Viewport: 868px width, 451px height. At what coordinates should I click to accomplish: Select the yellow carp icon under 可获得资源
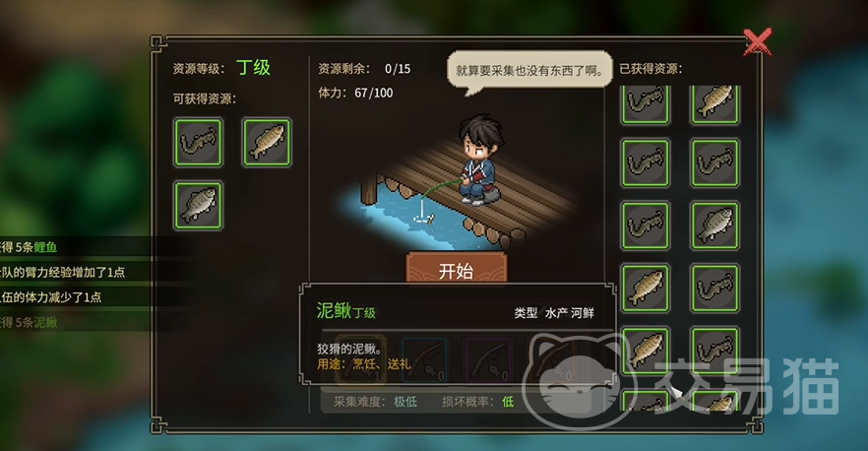(x=267, y=142)
